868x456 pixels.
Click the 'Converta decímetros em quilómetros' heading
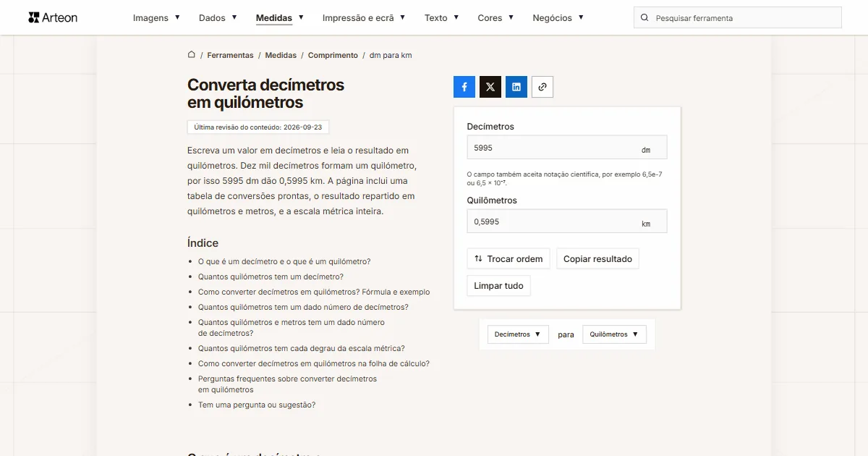point(265,93)
